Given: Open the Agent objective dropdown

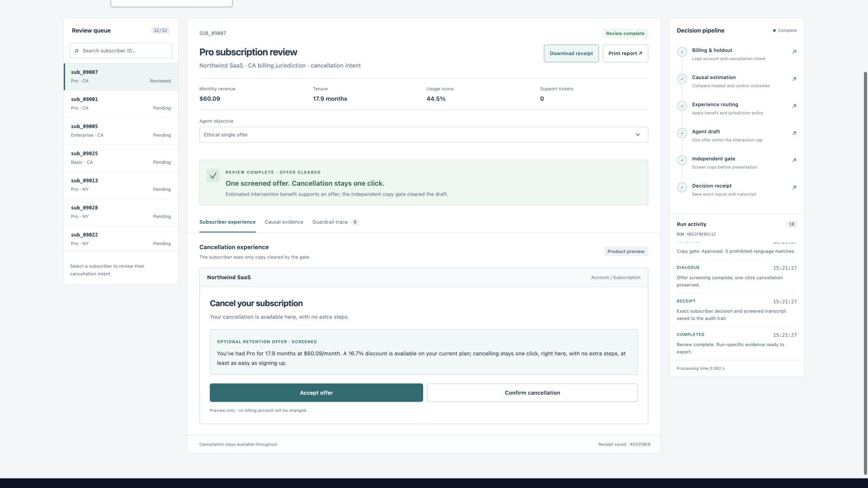Looking at the screenshot, I should point(424,135).
